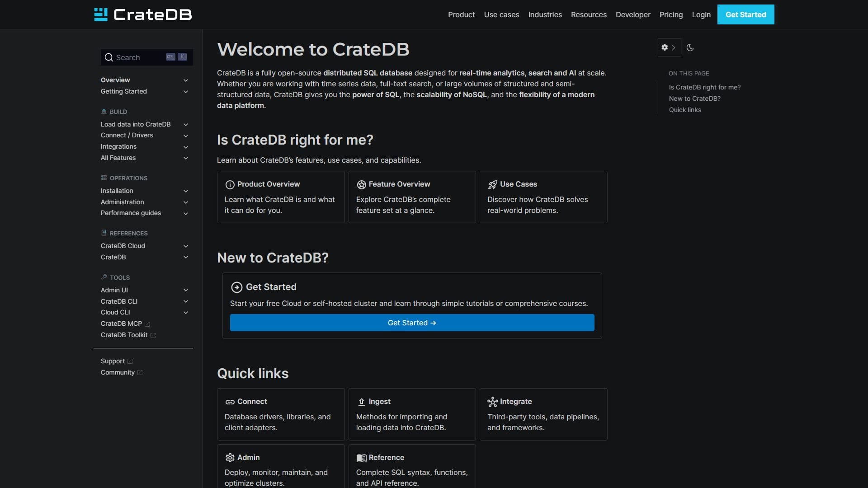This screenshot has height=488, width=868.
Task: Open the Connect quick link card
Action: pyautogui.click(x=280, y=414)
